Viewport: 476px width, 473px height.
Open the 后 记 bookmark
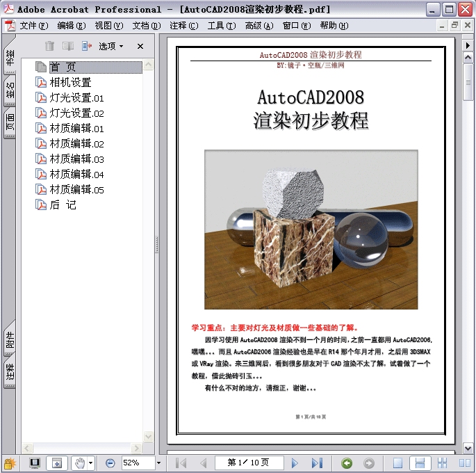click(63, 205)
